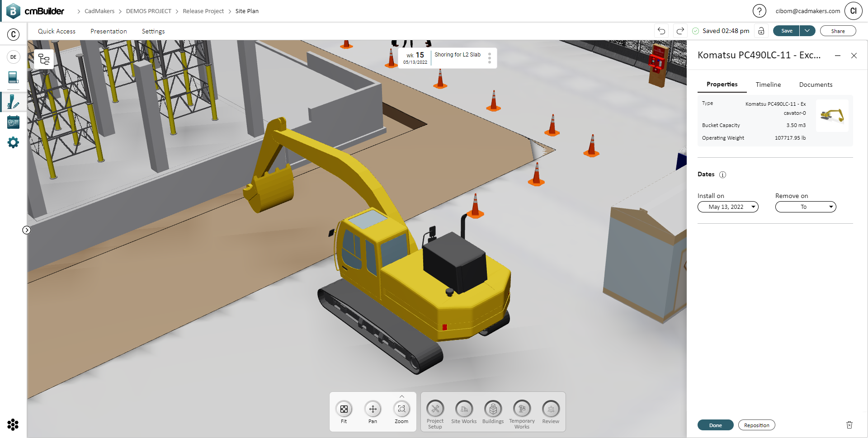Close the Komatsu properties panel

coord(854,56)
